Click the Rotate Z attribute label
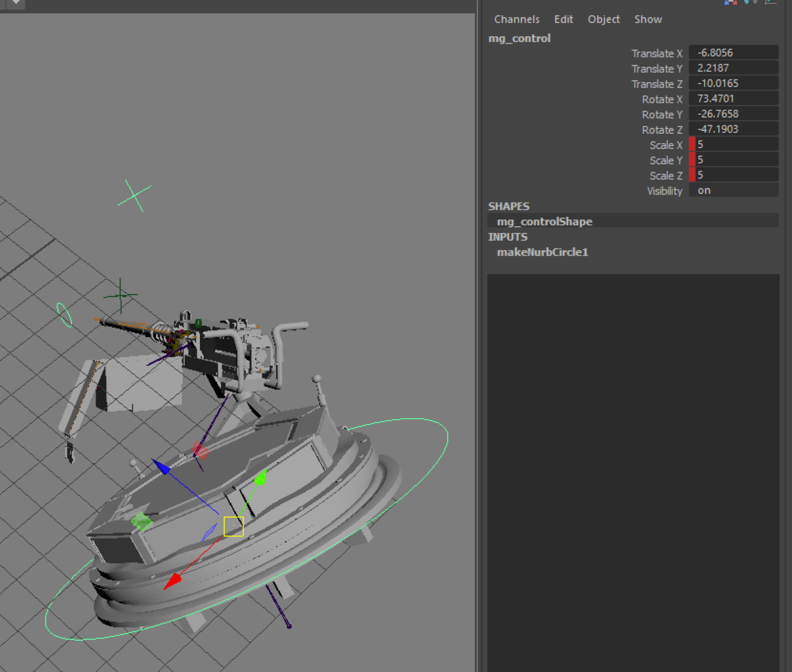This screenshot has height=672, width=792. click(661, 130)
